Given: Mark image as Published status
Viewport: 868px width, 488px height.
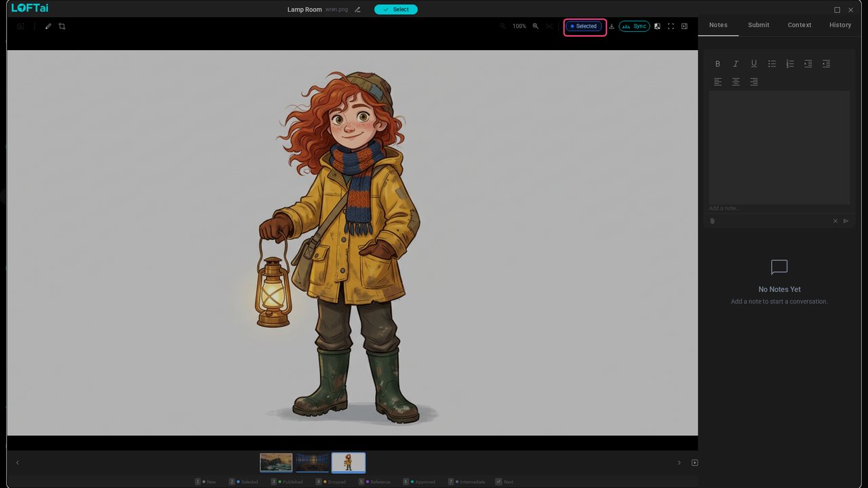Looking at the screenshot, I should [x=287, y=482].
